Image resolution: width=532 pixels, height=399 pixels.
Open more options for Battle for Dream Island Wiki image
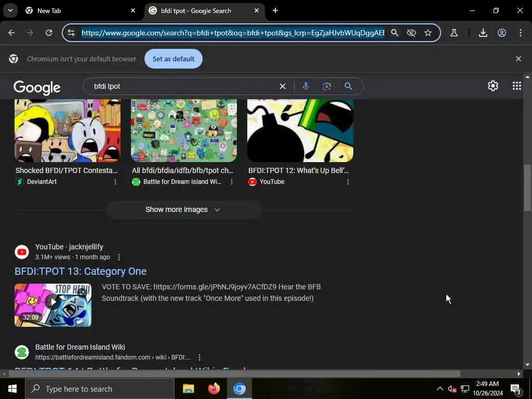click(x=232, y=182)
